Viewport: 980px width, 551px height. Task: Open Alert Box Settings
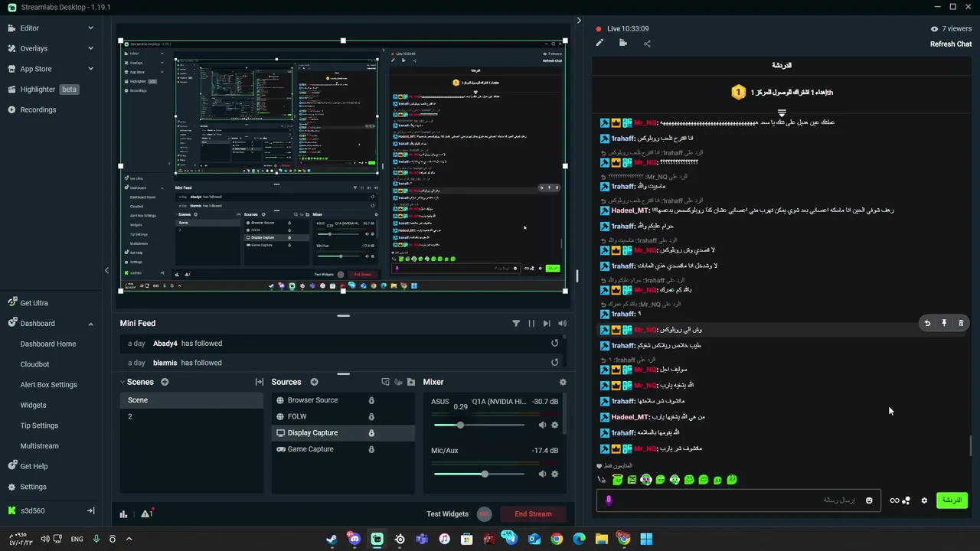tap(48, 385)
